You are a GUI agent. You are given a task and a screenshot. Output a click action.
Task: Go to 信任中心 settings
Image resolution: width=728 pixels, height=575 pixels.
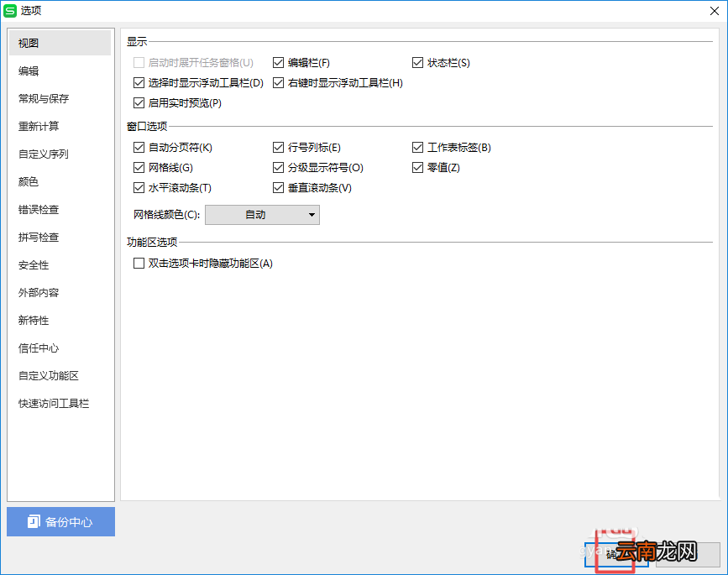click(x=60, y=348)
